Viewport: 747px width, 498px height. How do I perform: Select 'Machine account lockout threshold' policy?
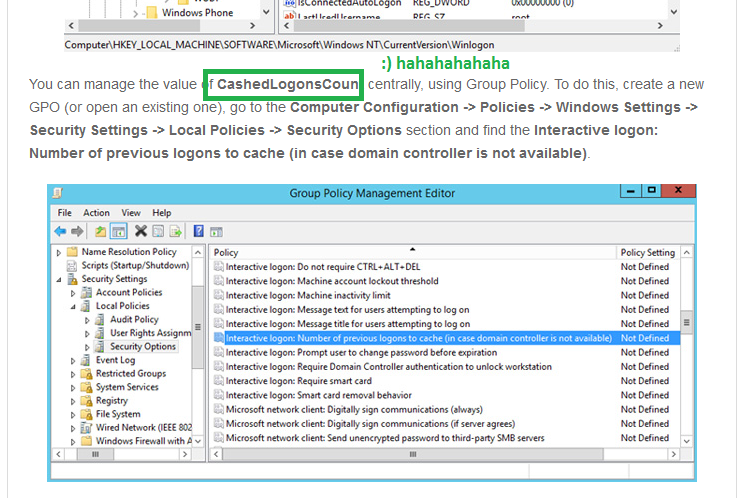tap(446, 281)
